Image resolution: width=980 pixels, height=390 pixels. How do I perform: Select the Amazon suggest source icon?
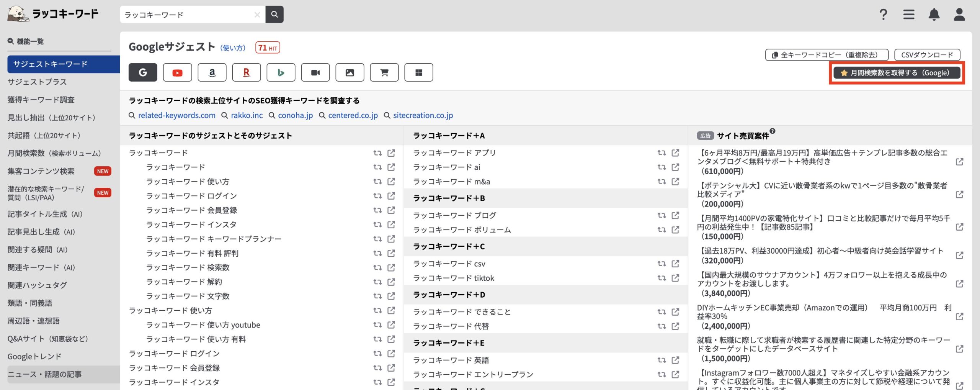pyautogui.click(x=212, y=72)
